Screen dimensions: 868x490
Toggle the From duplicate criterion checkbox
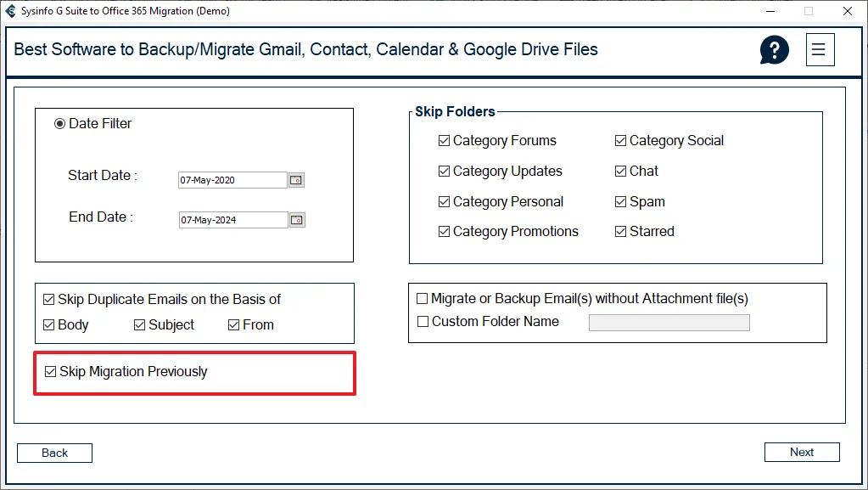(233, 324)
